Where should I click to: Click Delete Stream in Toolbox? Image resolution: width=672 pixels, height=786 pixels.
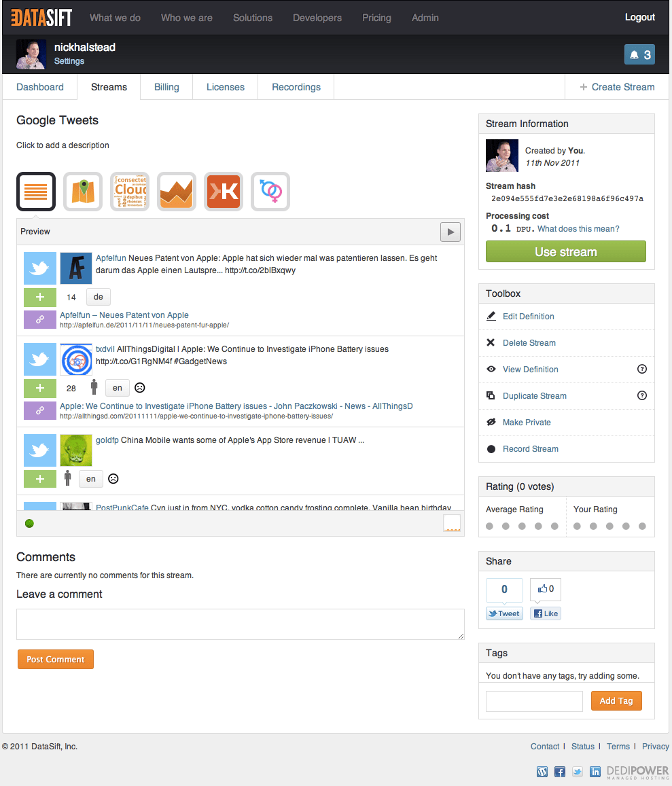coord(529,343)
